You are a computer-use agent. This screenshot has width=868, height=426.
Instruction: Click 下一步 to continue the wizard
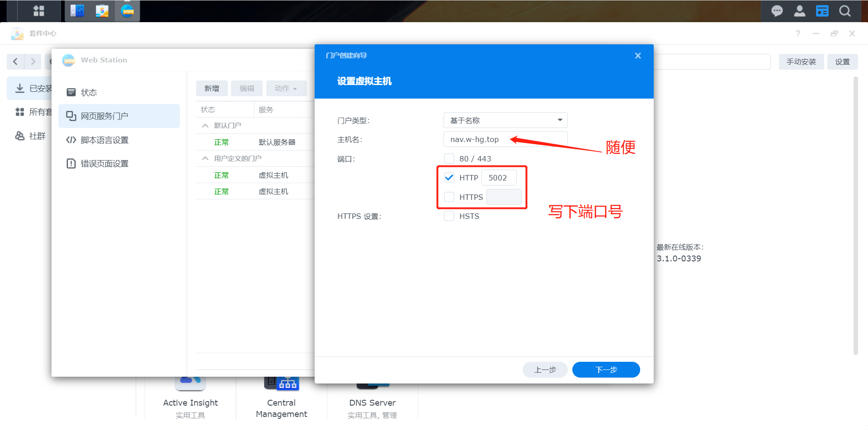coord(606,369)
